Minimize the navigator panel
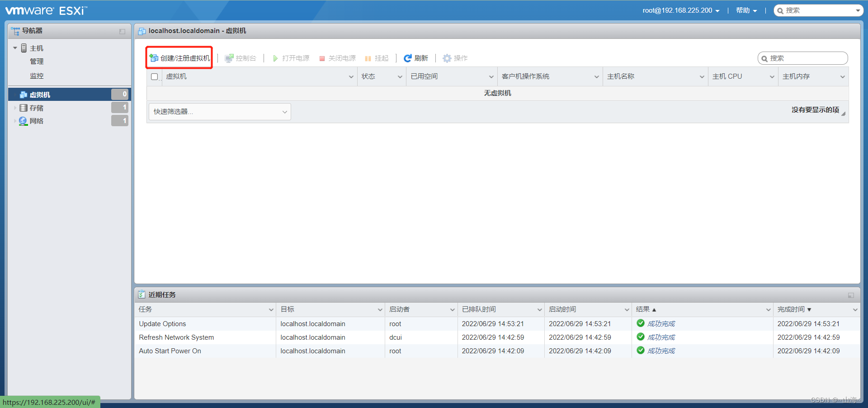The height and width of the screenshot is (408, 868). (x=122, y=31)
